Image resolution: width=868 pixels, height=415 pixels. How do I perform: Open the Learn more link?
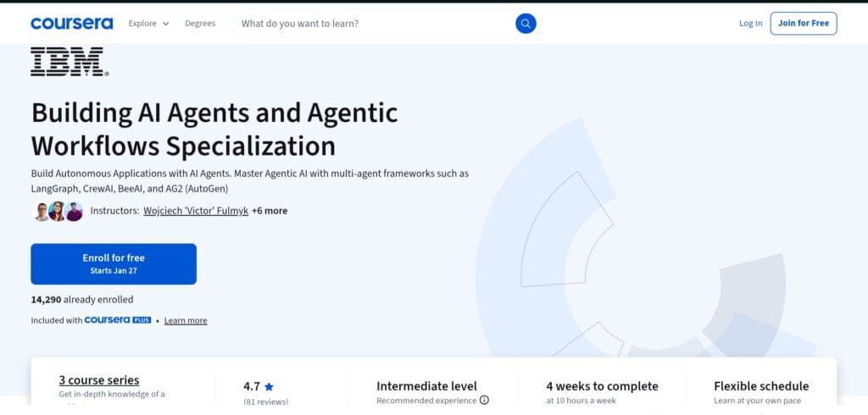(x=186, y=320)
